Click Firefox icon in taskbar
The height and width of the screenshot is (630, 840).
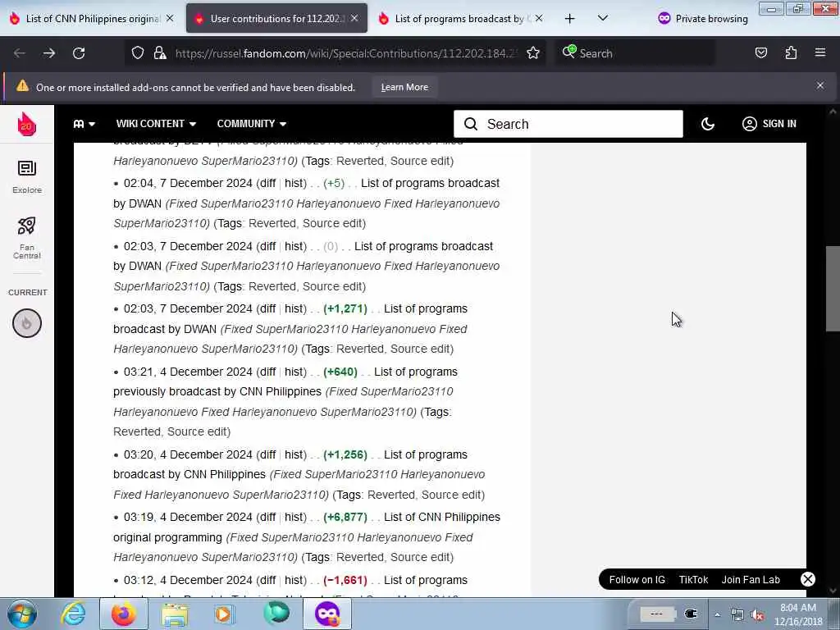click(124, 614)
